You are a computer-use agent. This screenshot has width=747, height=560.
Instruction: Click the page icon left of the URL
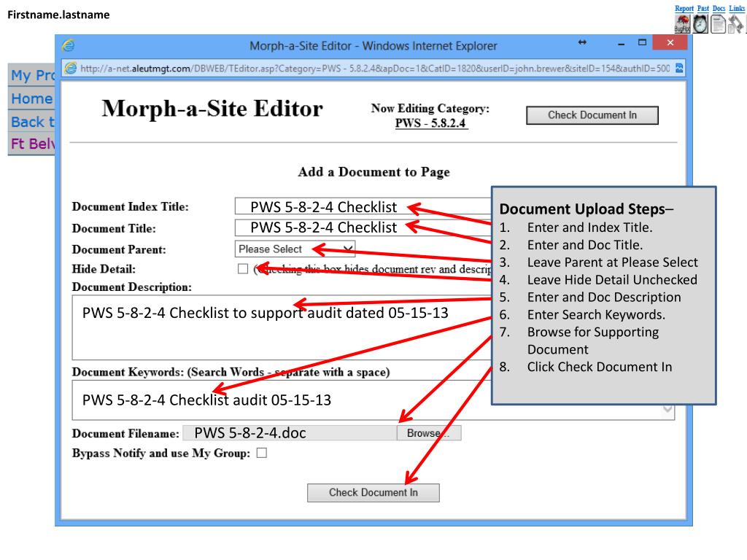coord(71,68)
